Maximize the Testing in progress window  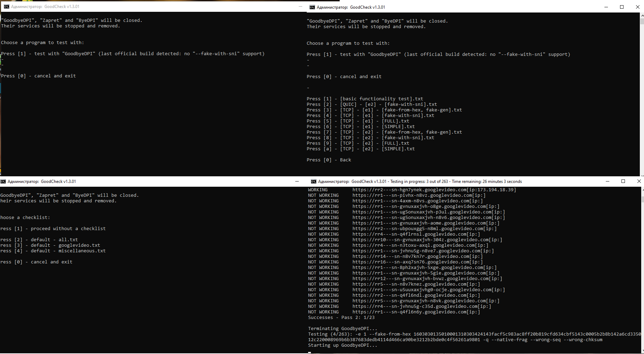[623, 182]
